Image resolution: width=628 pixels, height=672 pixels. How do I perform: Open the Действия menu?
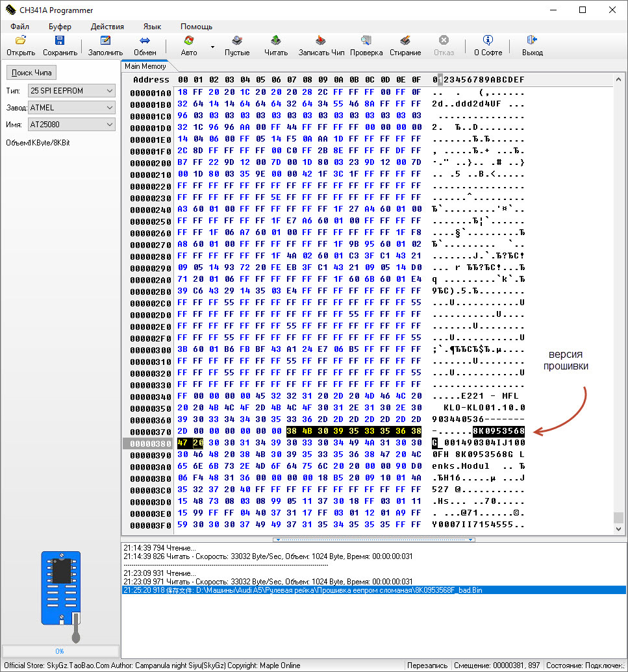pyautogui.click(x=107, y=27)
